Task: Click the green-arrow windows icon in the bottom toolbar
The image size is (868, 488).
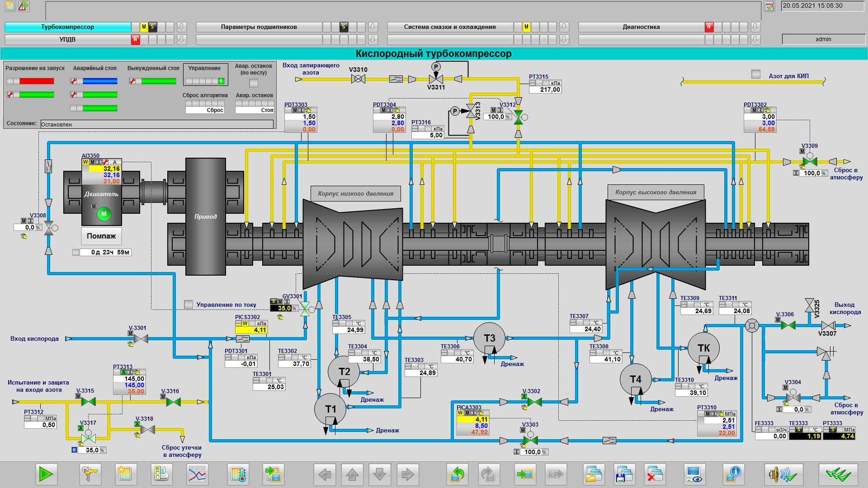Action: click(x=274, y=474)
